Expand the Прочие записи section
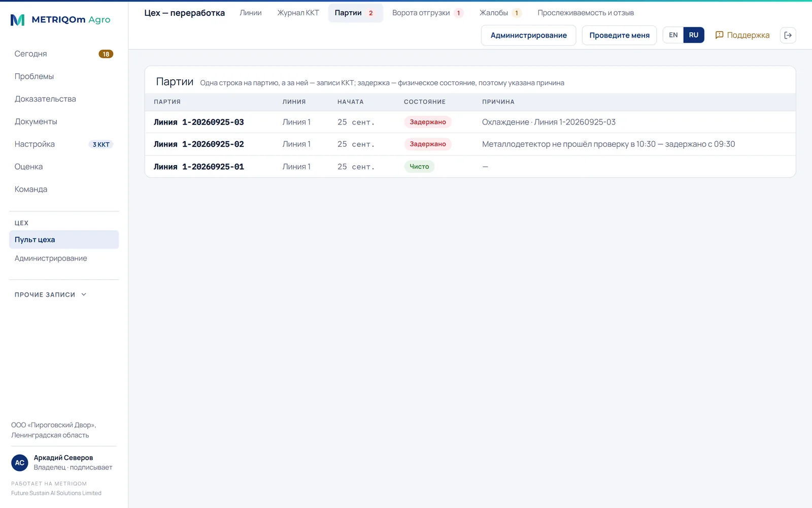This screenshot has width=812, height=508. tap(51, 295)
